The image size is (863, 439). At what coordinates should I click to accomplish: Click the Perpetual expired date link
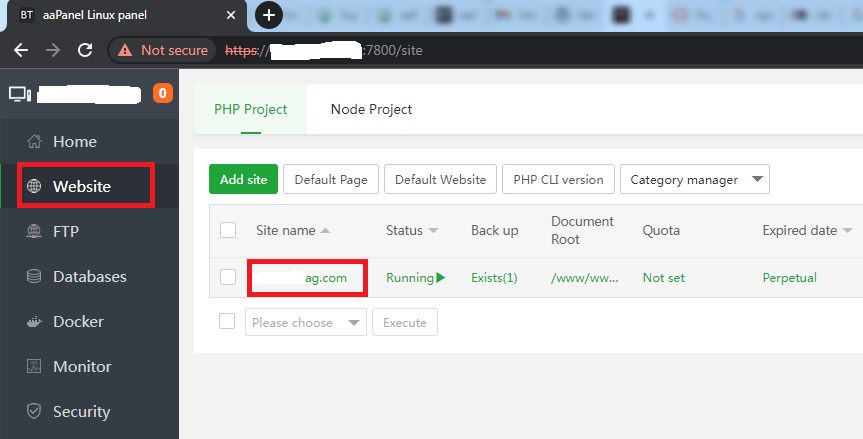(x=789, y=278)
